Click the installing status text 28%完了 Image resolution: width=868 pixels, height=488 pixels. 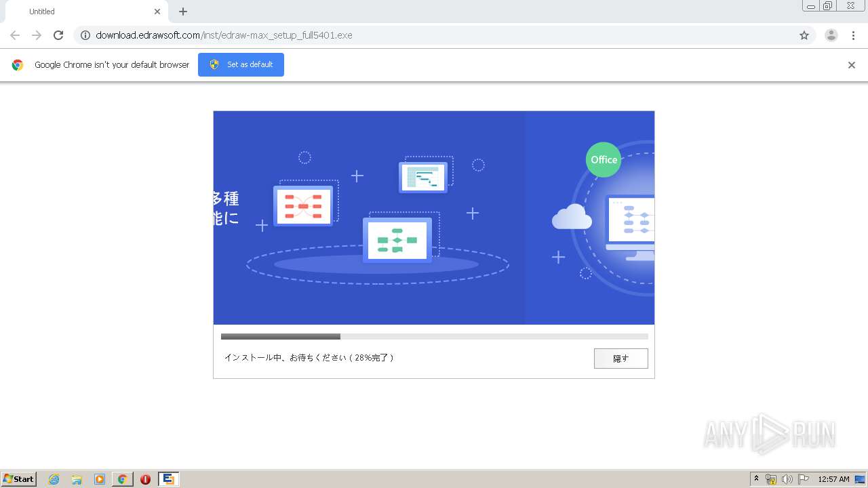coord(309,357)
